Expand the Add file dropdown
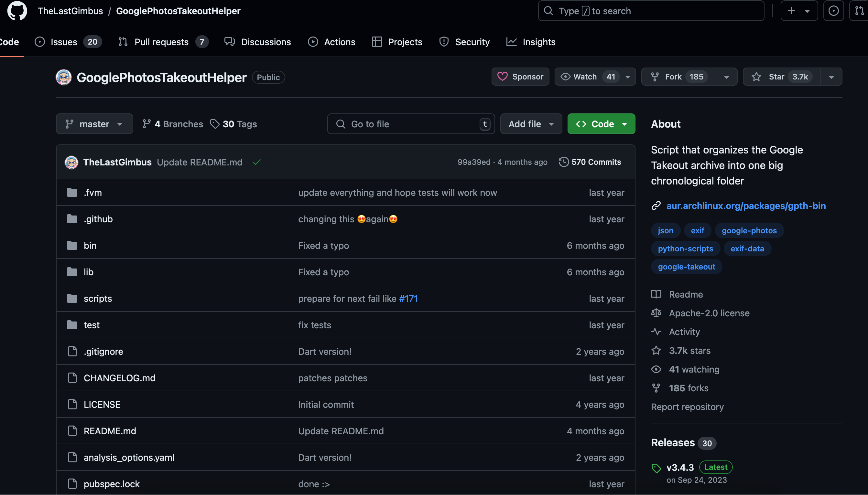The height and width of the screenshot is (495, 868). 531,124
